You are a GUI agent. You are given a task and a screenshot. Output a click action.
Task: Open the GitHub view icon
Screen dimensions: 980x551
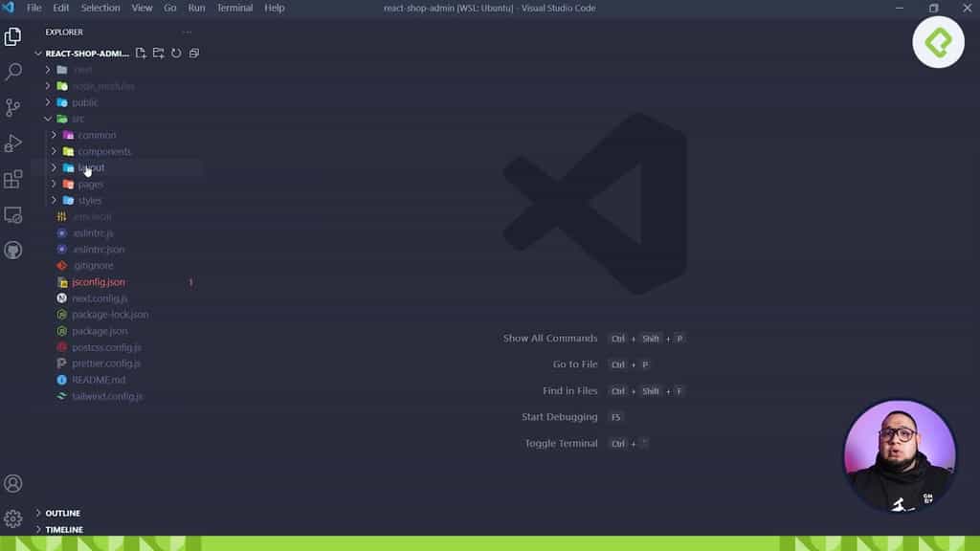click(x=13, y=251)
